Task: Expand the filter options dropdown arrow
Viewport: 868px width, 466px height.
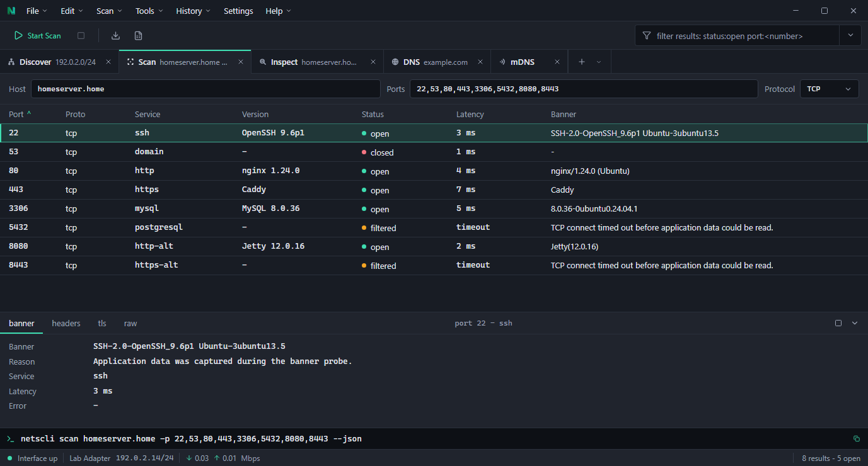Action: 850,36
